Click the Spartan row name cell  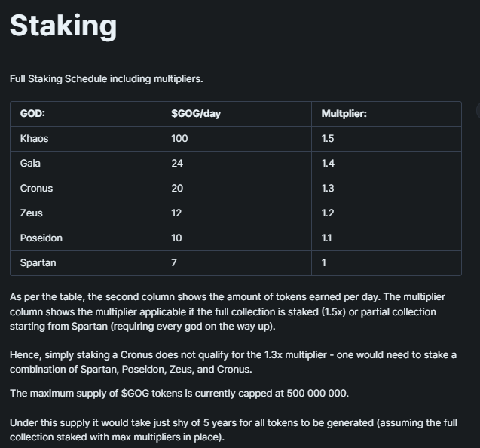pos(85,263)
